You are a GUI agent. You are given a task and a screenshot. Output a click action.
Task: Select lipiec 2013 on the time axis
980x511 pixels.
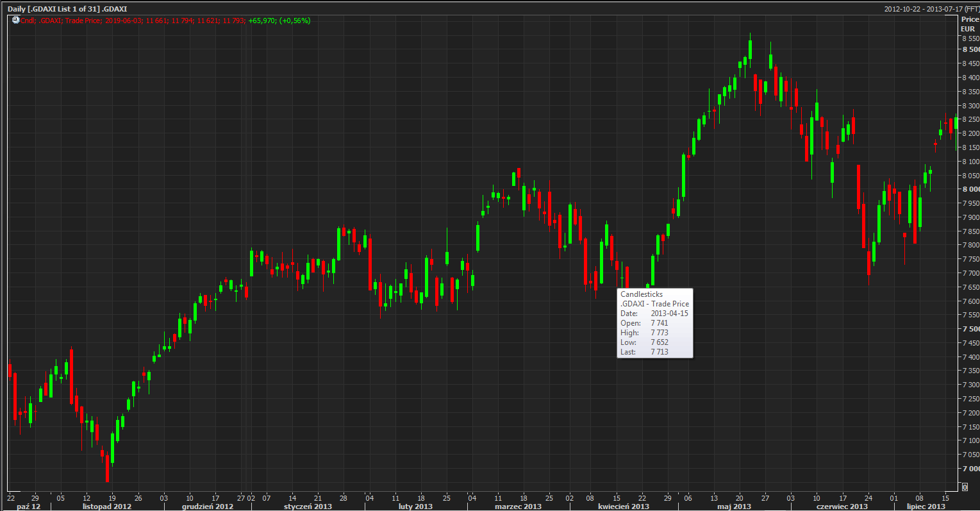pos(926,507)
